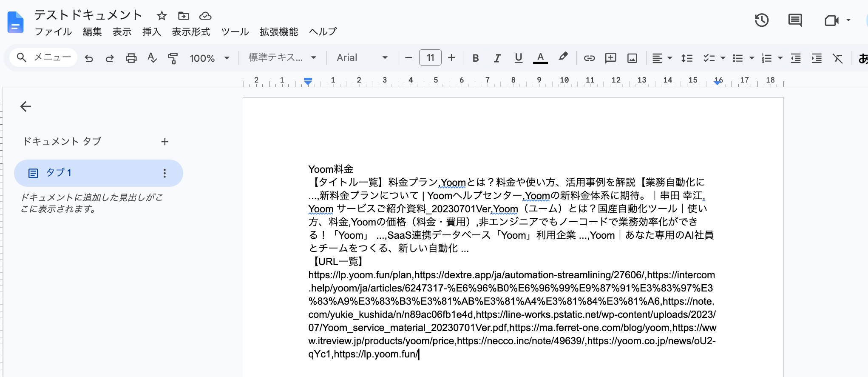The height and width of the screenshot is (377, 868).
Task: Check the cloud save status icon
Action: (x=205, y=16)
